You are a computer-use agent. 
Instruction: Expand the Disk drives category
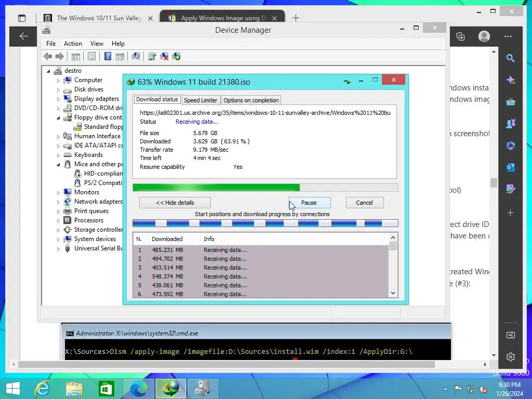coord(58,90)
